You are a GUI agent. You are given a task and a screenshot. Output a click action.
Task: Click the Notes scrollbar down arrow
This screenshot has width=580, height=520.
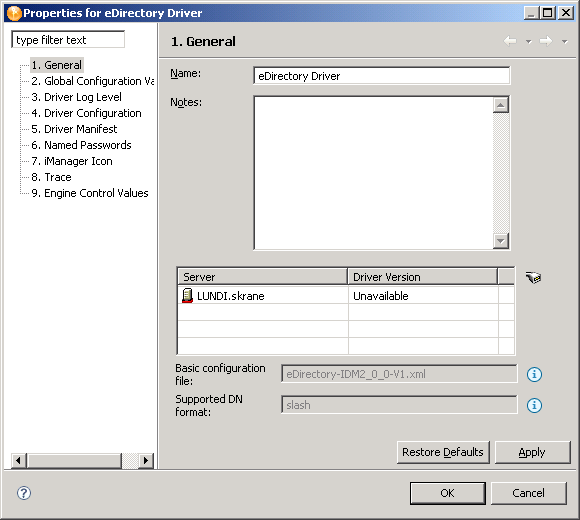tap(501, 241)
